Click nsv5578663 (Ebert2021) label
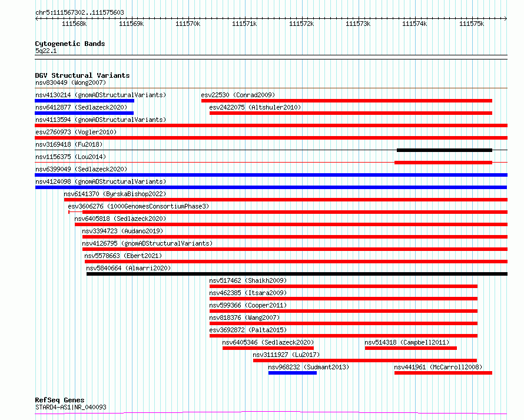Viewport: 524px width, 420px height. (x=123, y=256)
